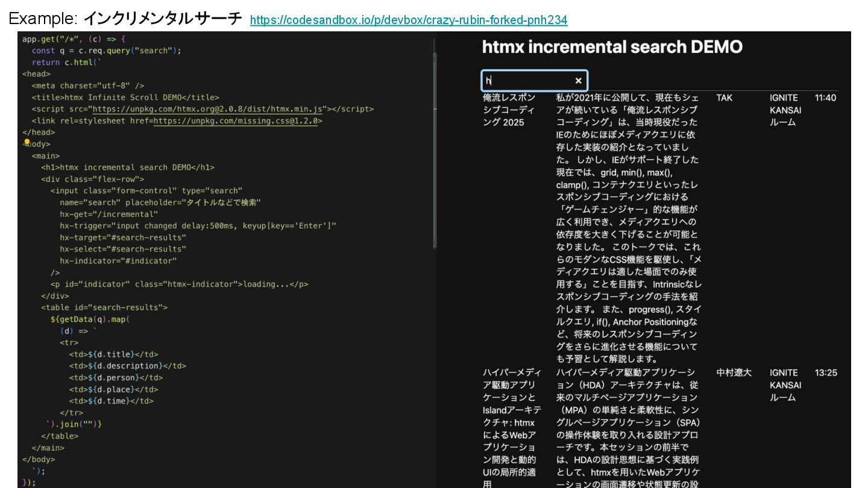Viewport: 868px width, 488px height.
Task: Click the slide title 'インクリメンタルサーチ'
Action: 162,18
